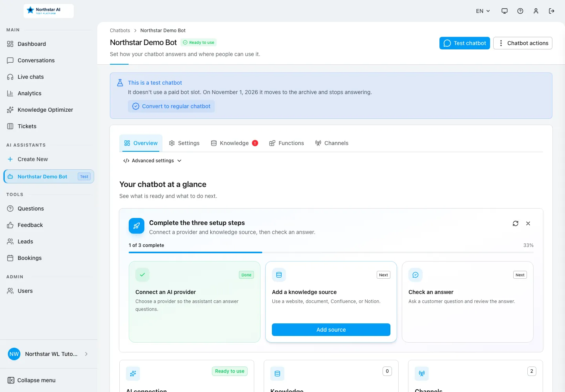Click the database icon on Add a knowledge source card
Viewport: 565px width, 392px height.
(x=279, y=275)
